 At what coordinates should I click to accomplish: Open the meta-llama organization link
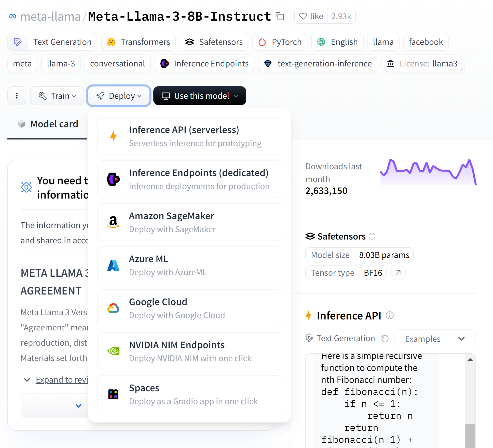50,17
